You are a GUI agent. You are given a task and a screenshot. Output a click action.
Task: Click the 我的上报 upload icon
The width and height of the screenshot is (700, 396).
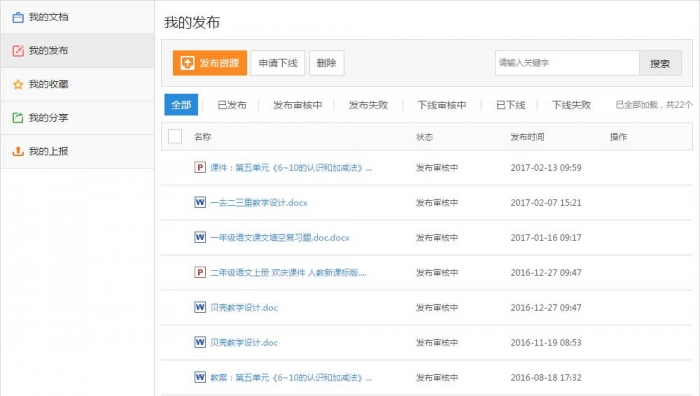(x=18, y=151)
